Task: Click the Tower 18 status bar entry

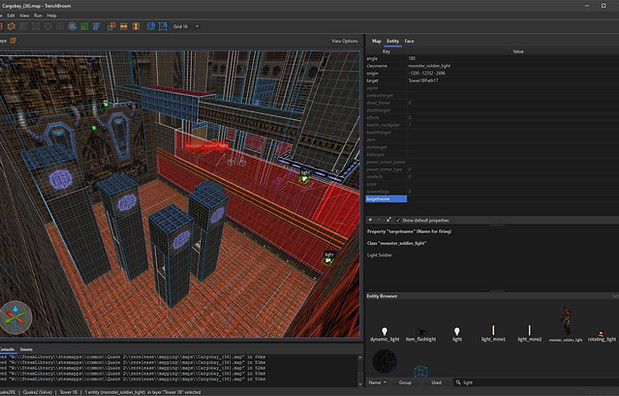Action: pos(68,392)
